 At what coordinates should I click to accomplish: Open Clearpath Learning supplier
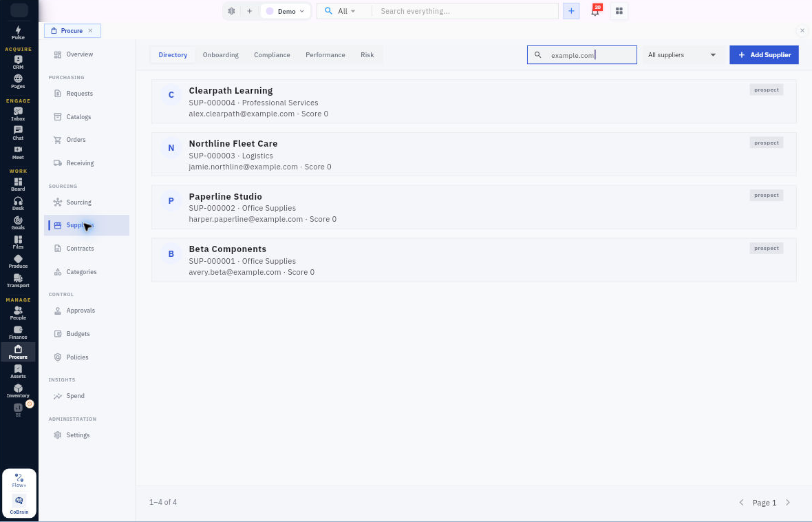[x=473, y=102]
